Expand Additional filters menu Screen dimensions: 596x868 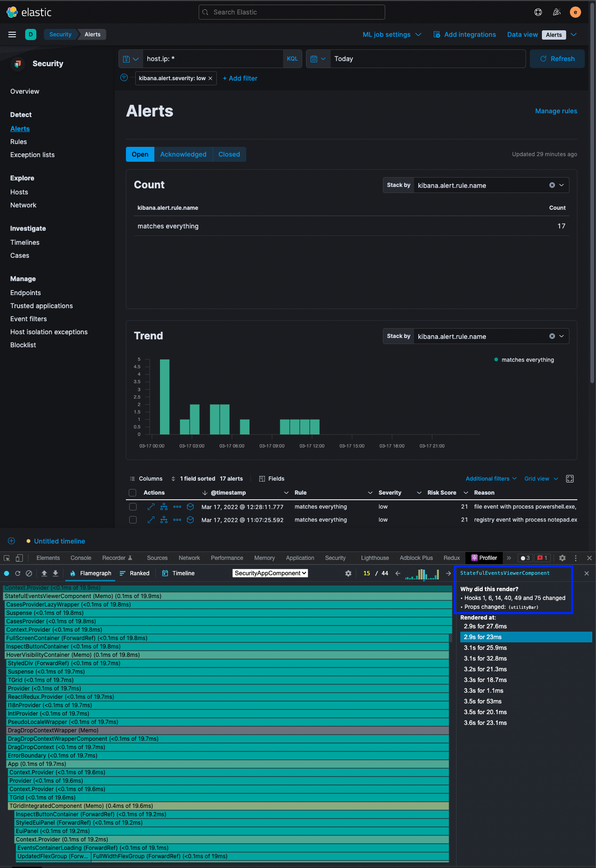tap(491, 479)
